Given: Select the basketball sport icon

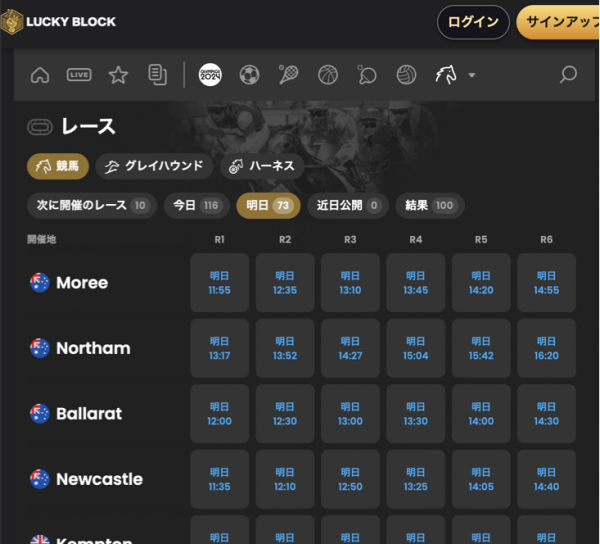Looking at the screenshot, I should click(328, 75).
